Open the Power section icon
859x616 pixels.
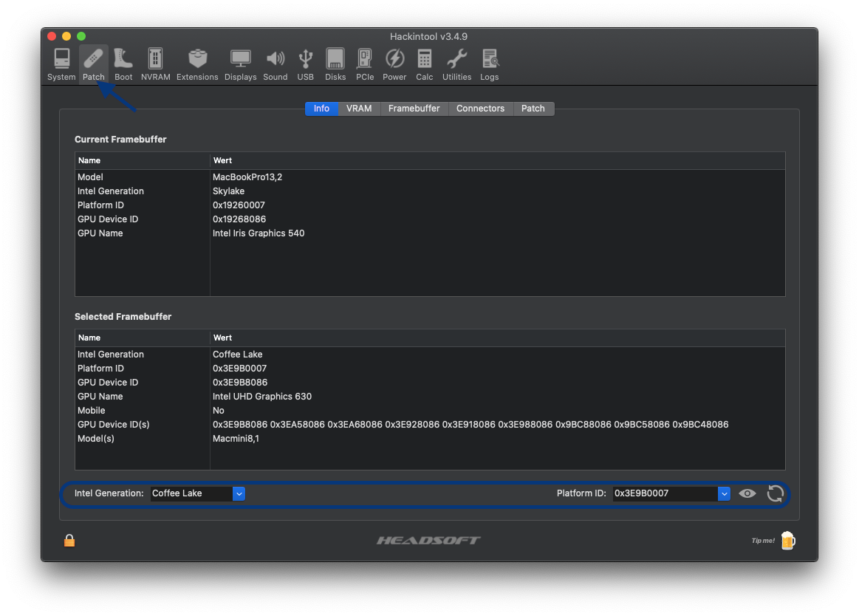[394, 64]
